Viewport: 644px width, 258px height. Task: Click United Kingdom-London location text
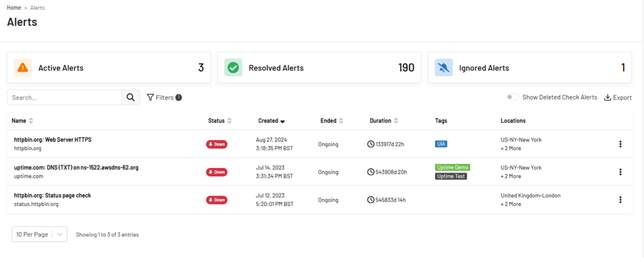click(x=531, y=196)
